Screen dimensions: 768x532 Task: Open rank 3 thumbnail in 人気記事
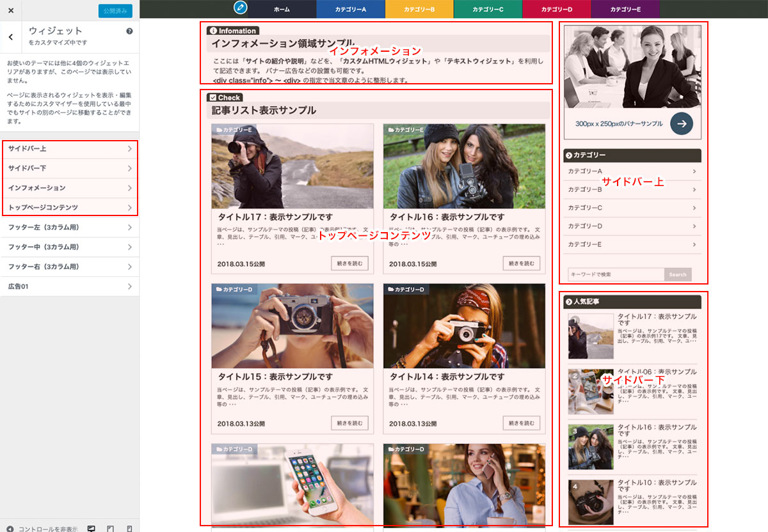click(591, 447)
